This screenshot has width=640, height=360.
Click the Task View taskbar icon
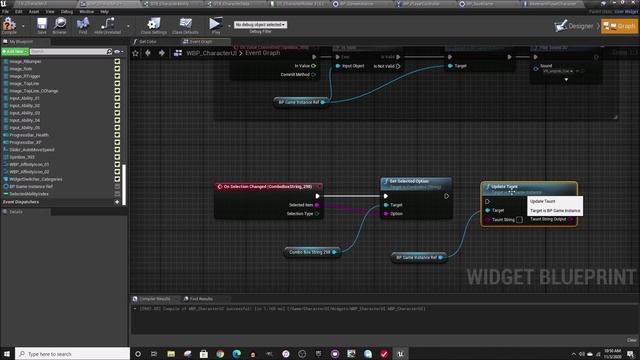pos(154,354)
